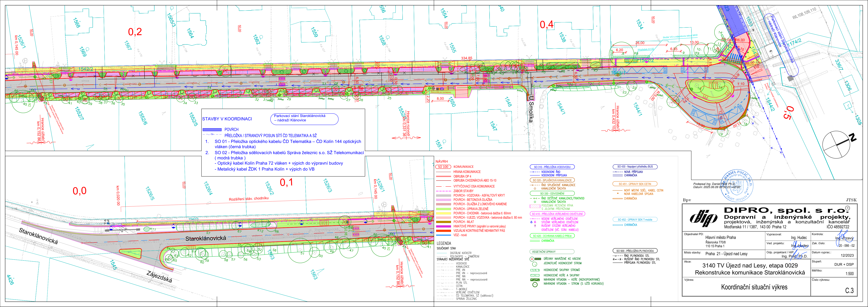
Task: Click the SO 452 T-mobile legend label
Action: (x=635, y=220)
